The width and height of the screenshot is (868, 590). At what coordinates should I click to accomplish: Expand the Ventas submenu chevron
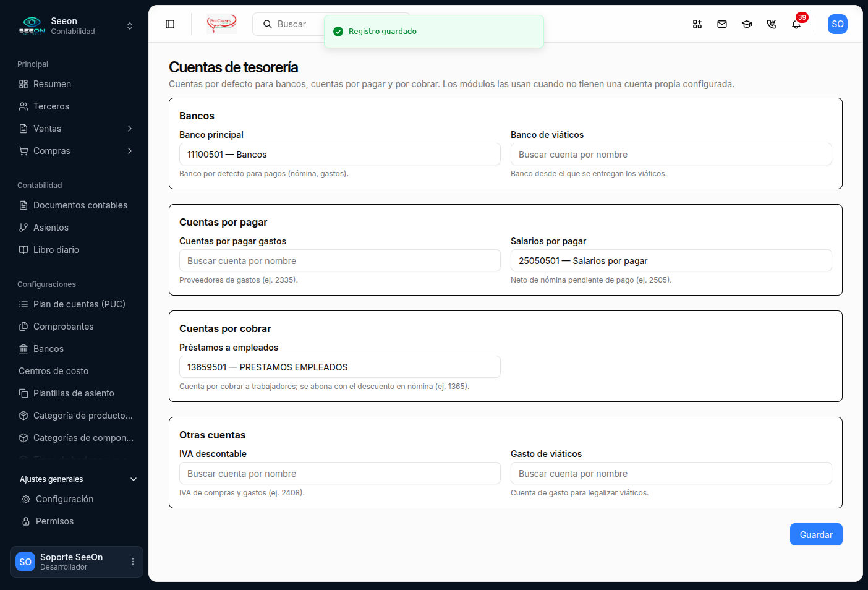[x=130, y=129]
